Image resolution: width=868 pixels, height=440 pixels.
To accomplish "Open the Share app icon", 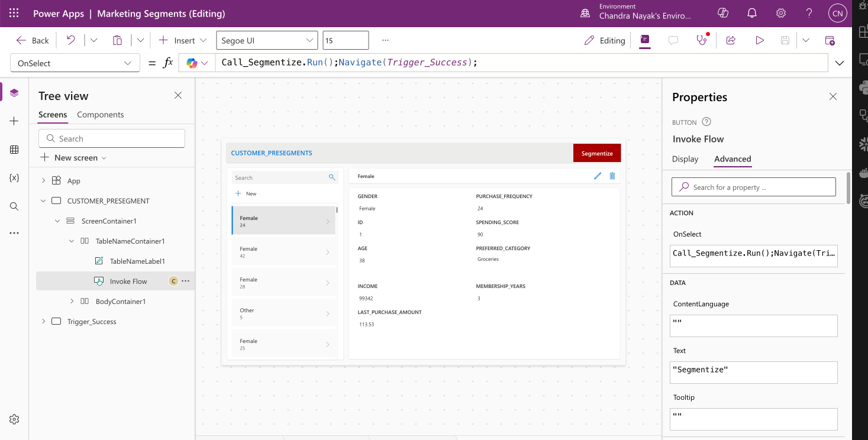I will click(731, 40).
